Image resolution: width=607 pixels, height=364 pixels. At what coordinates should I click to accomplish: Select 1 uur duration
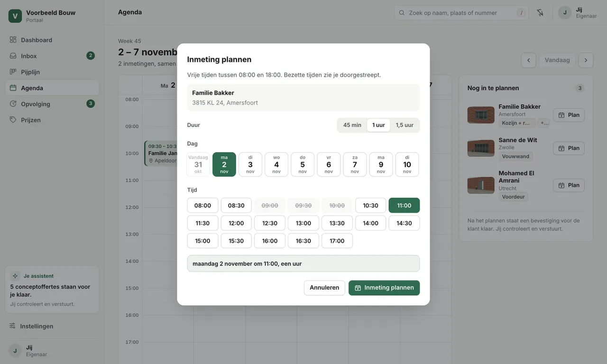point(378,125)
